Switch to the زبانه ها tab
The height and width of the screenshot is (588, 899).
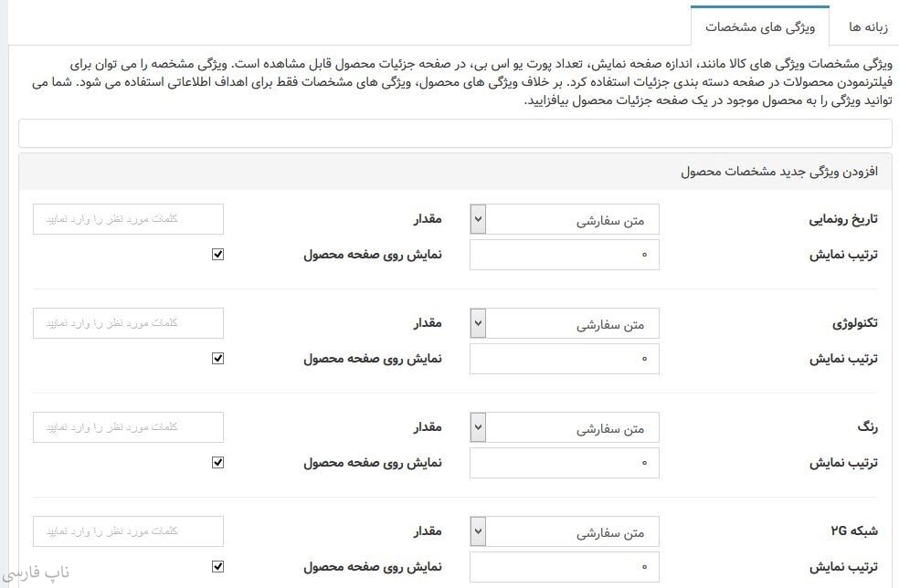[x=863, y=26]
